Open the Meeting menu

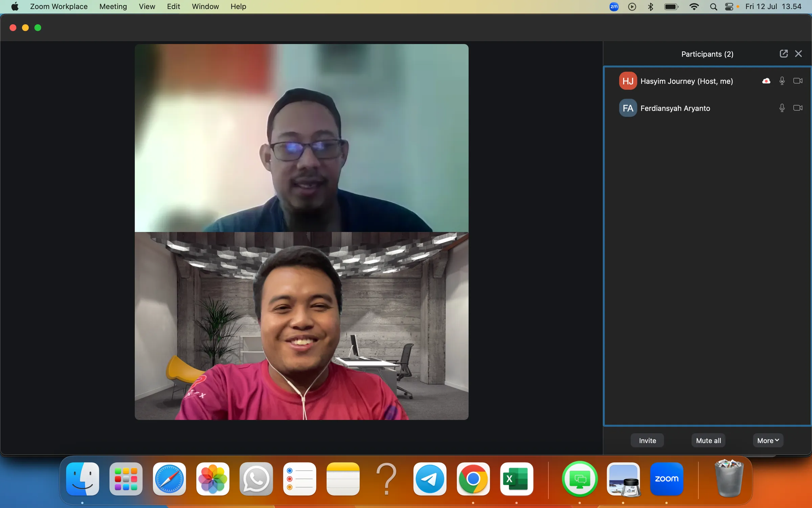113,6
